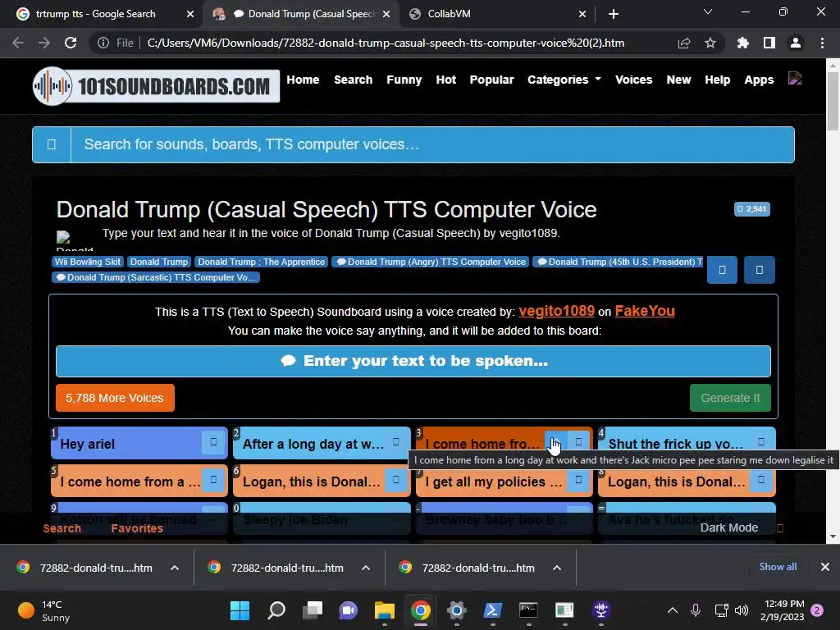The height and width of the screenshot is (630, 840).
Task: Open Settings gear in taskbar
Action: click(x=456, y=610)
